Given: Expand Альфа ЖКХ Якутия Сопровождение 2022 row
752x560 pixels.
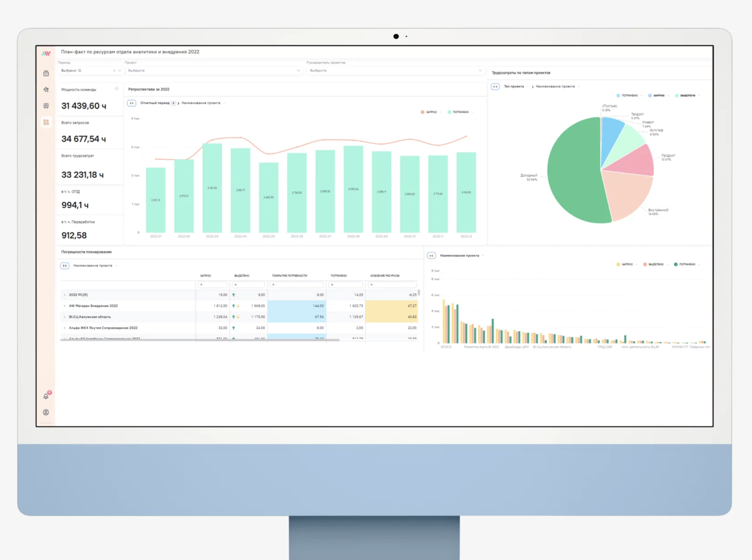Looking at the screenshot, I should (64, 328).
